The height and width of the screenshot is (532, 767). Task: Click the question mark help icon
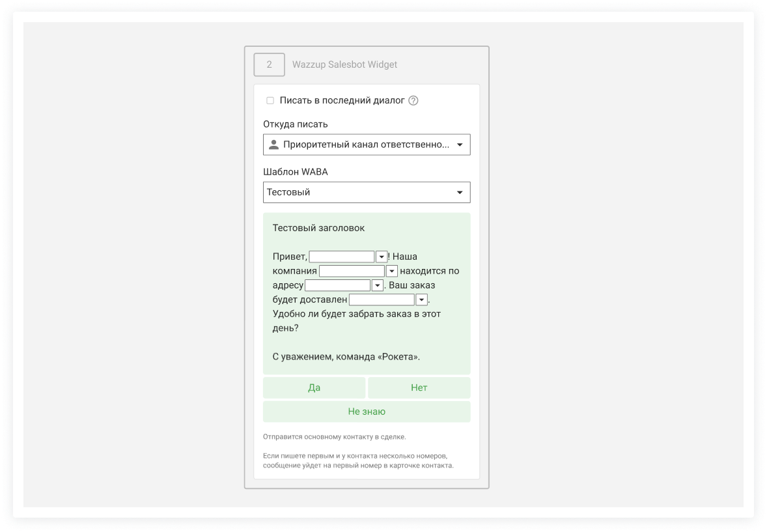click(x=413, y=101)
